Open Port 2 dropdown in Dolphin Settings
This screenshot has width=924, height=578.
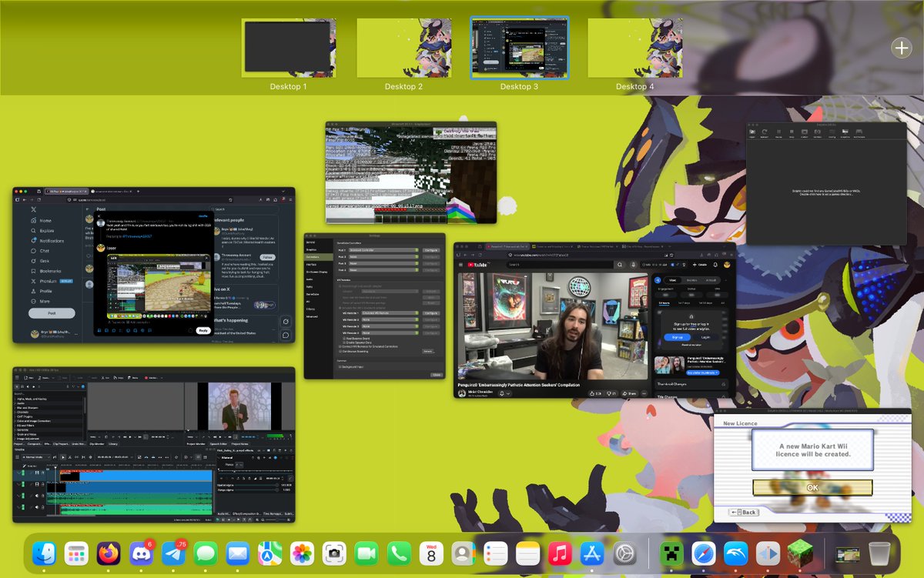click(383, 257)
